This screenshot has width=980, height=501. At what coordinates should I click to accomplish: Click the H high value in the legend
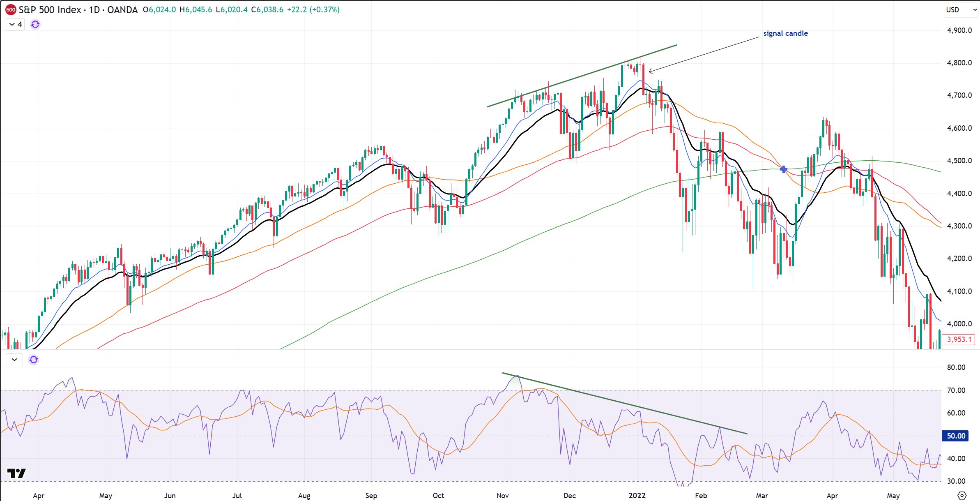(x=195, y=10)
